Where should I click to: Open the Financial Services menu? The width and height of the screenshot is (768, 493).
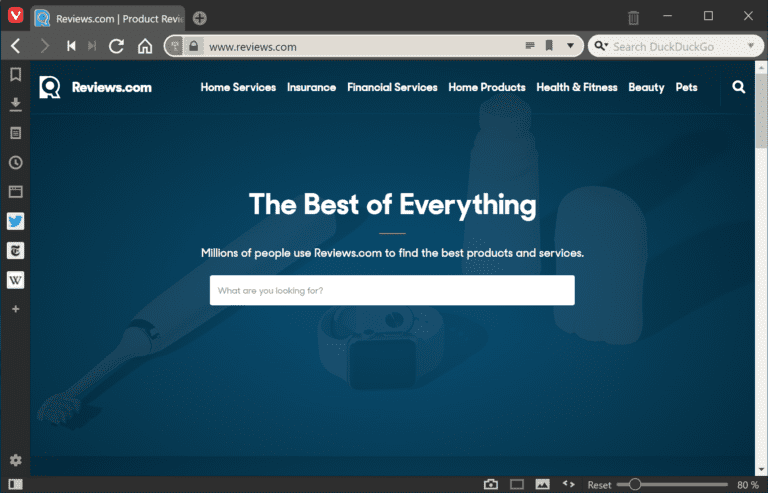[392, 87]
